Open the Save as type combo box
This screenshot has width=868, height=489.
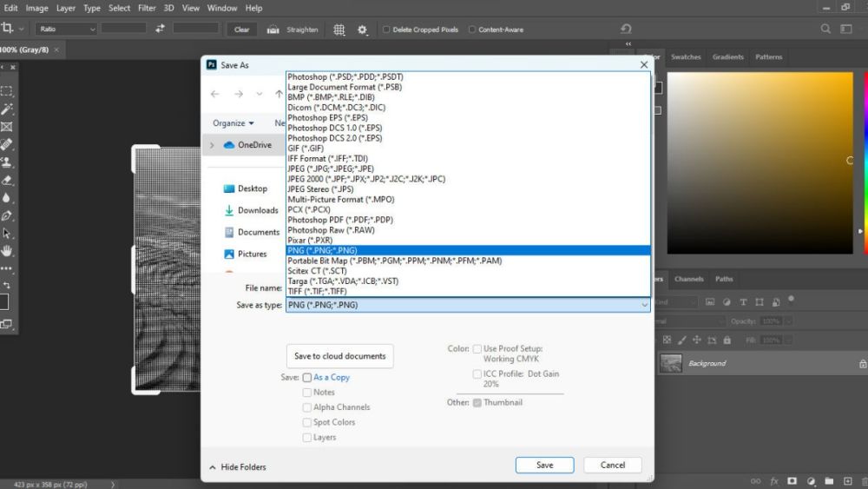[x=468, y=305]
